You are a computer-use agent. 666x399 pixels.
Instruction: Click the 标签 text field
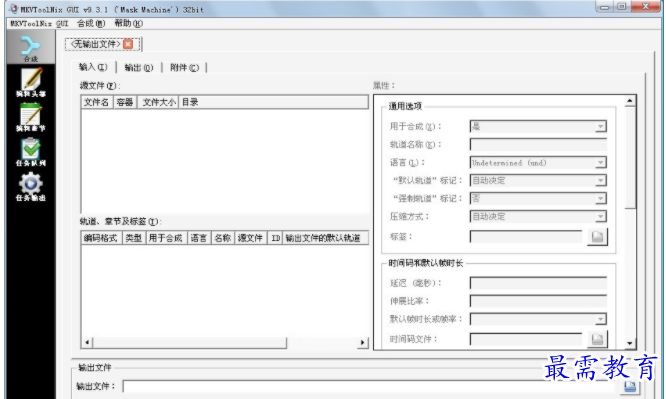click(x=526, y=237)
